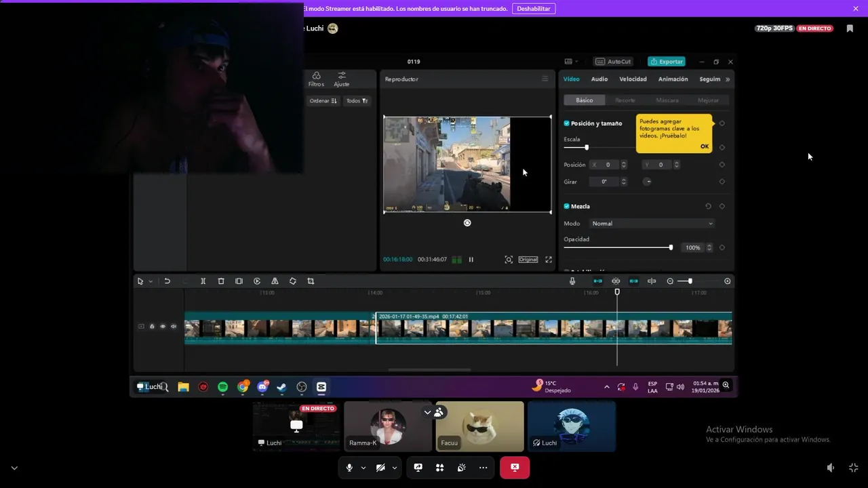The width and height of the screenshot is (868, 488).
Task: Hide the video track with the eye icon
Action: (163, 327)
